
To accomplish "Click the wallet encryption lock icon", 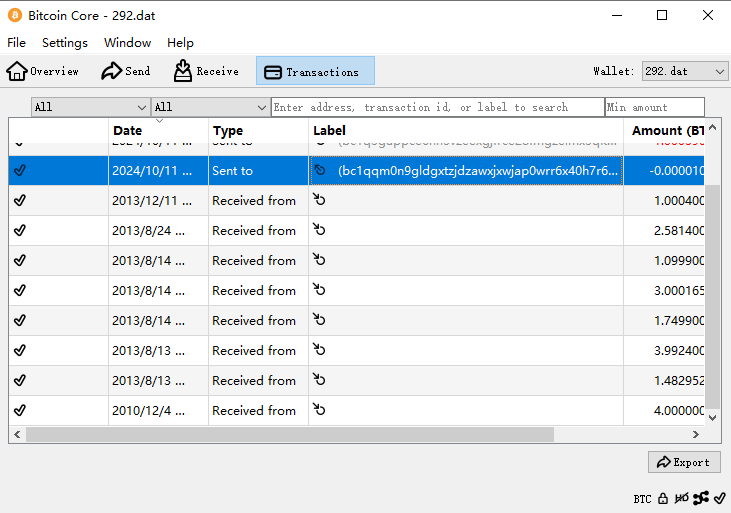I will click(662, 498).
